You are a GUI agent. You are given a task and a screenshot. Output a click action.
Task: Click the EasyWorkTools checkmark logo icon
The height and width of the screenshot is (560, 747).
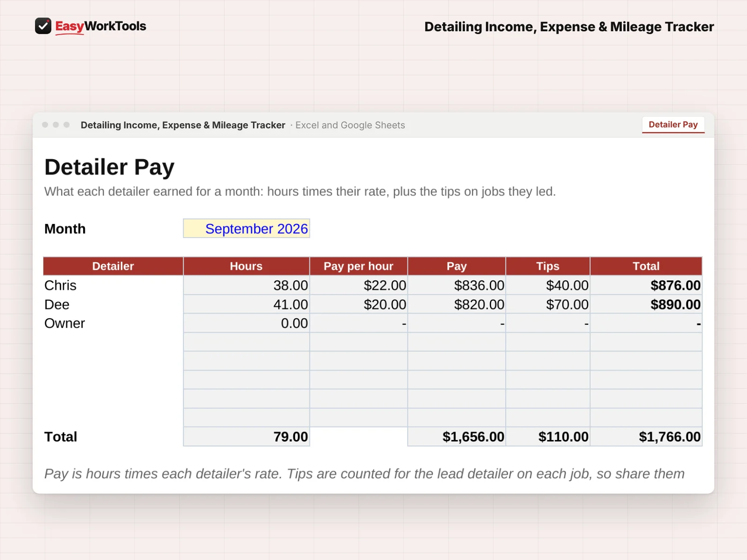coord(43,26)
